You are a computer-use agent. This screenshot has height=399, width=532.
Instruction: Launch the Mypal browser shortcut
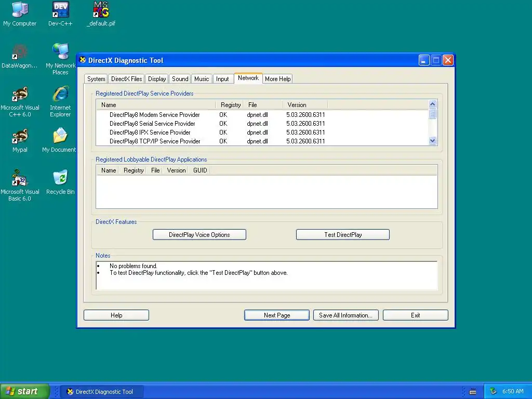coord(20,140)
